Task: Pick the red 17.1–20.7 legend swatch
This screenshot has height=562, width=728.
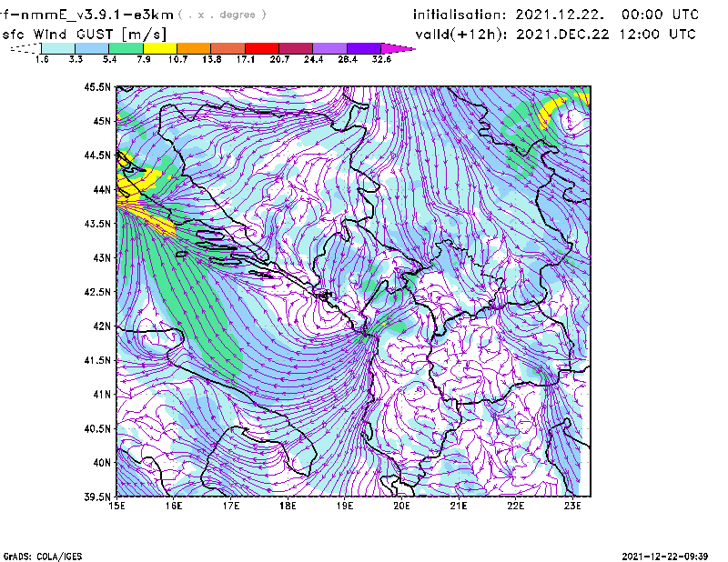Action: click(x=262, y=48)
